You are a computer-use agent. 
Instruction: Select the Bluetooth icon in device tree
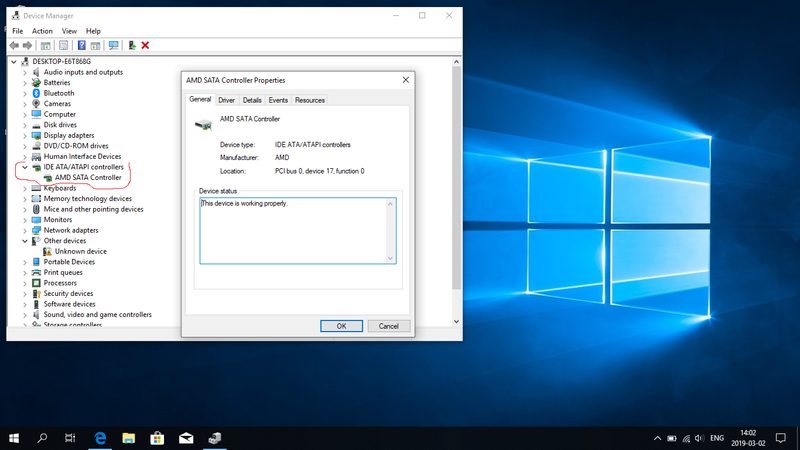pos(36,93)
